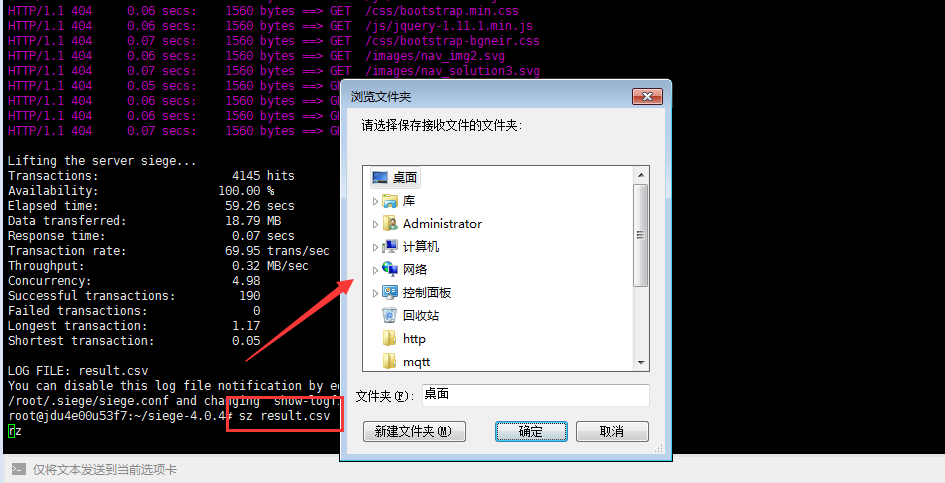
Task: Select the Administrator user folder icon
Action: pos(390,224)
